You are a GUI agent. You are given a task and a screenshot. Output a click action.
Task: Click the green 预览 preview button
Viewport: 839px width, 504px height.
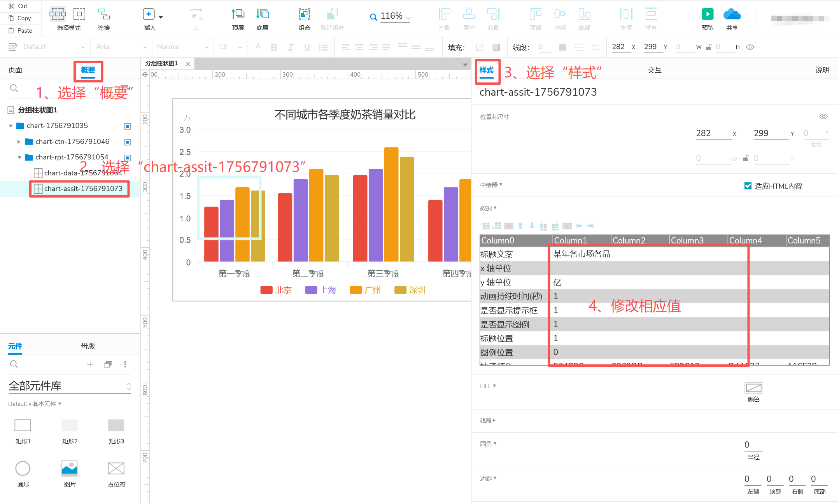tap(708, 14)
